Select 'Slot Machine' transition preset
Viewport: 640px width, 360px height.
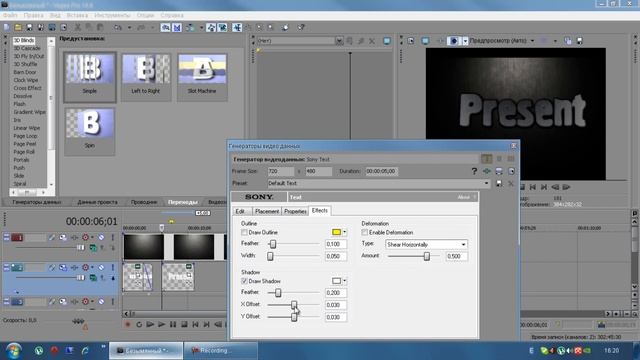pyautogui.click(x=202, y=77)
